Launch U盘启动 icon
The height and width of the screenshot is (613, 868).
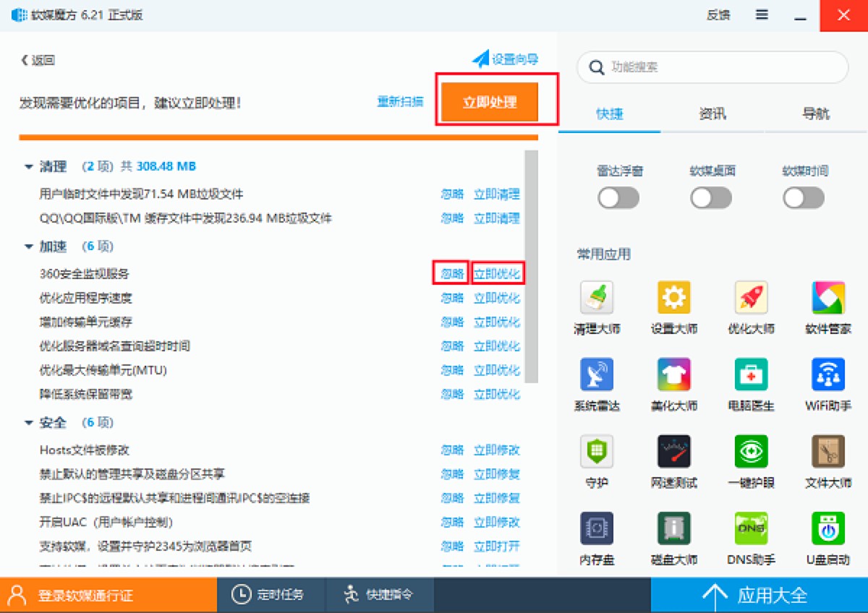click(828, 528)
